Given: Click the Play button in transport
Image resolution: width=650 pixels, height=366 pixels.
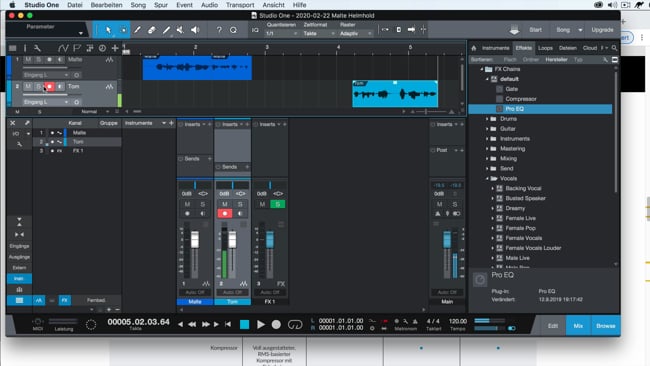Looking at the screenshot, I should [261, 325].
